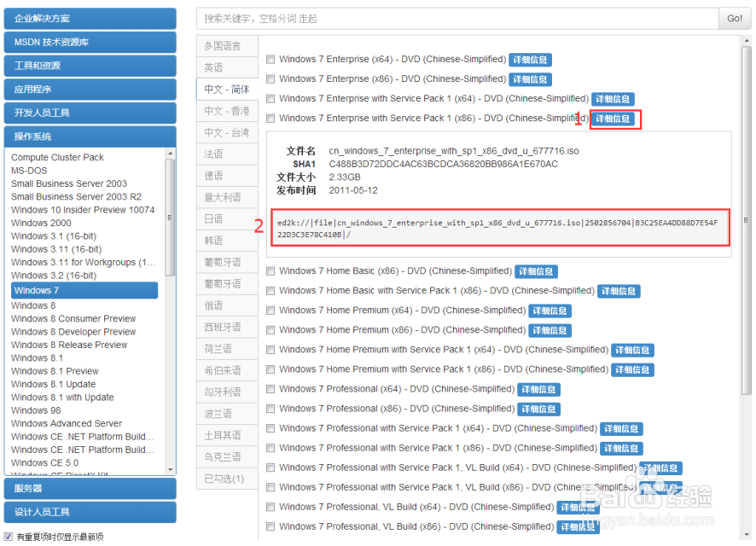Select the 多国语言 language tab

pyautogui.click(x=227, y=46)
